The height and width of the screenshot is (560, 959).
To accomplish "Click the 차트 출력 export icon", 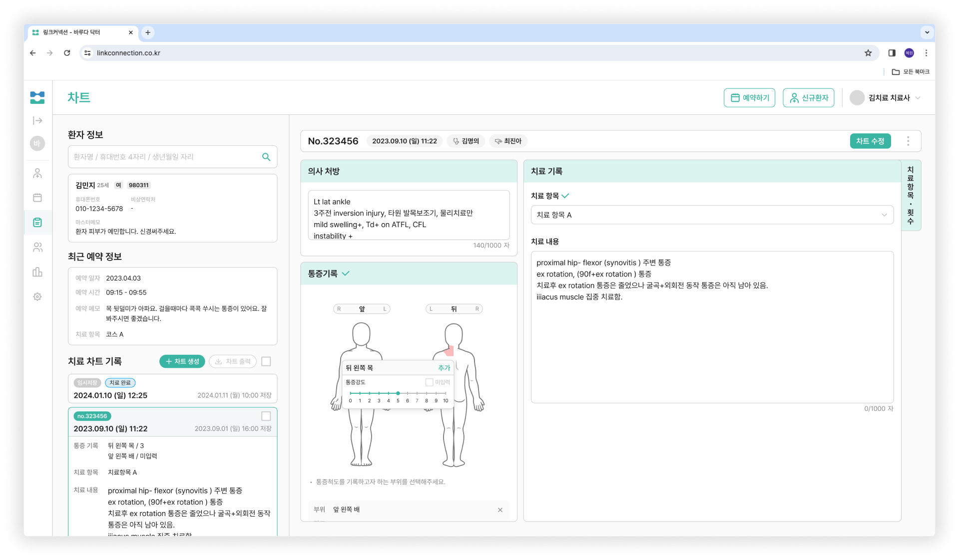I will pos(219,361).
